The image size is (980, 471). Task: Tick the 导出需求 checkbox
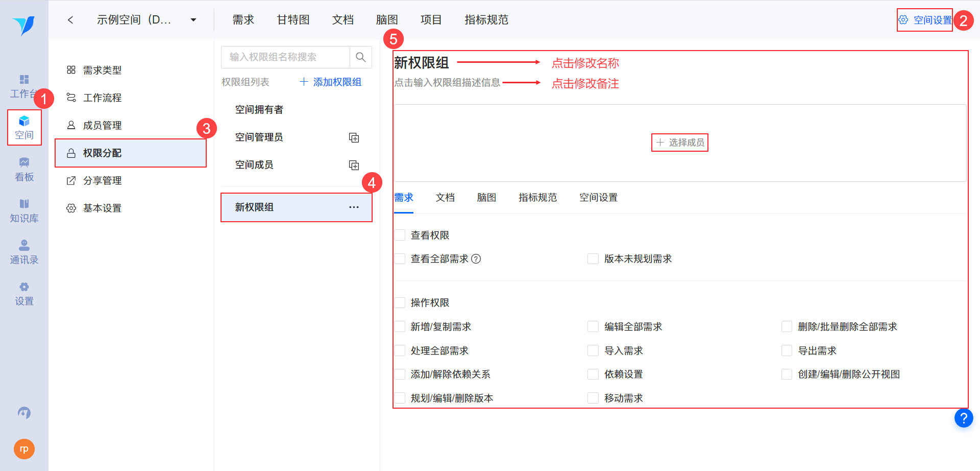click(787, 351)
